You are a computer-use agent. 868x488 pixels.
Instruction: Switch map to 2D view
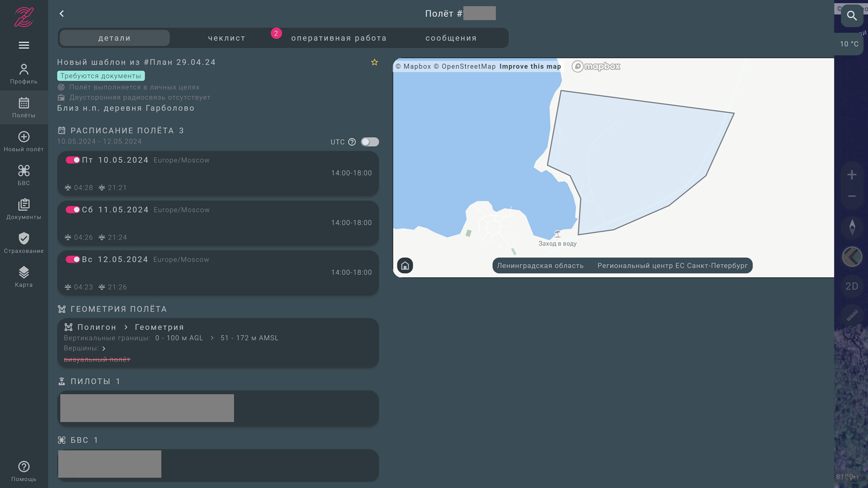pos(852,286)
